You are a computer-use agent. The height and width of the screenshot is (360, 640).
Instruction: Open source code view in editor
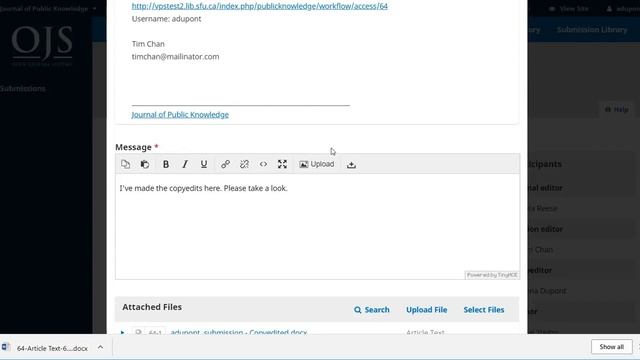263,164
